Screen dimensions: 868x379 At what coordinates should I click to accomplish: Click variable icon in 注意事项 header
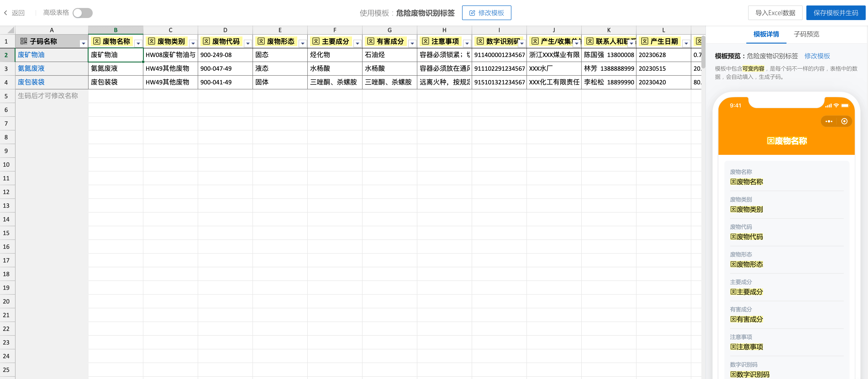click(426, 41)
